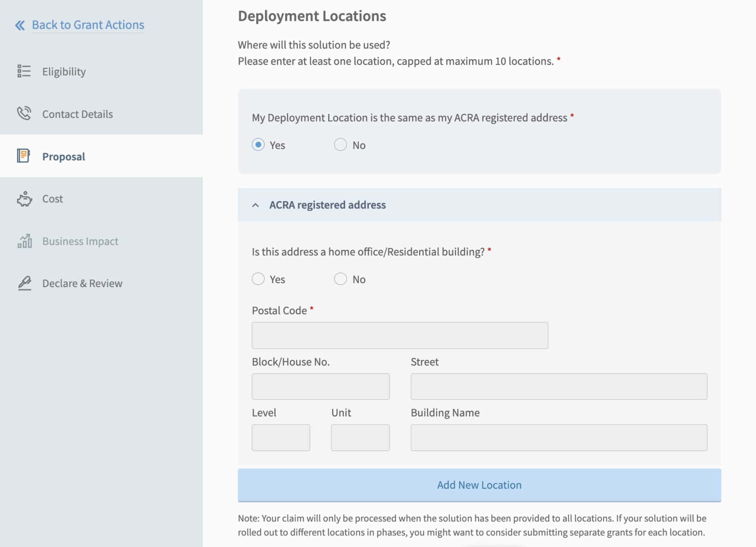Choose Yes for home office/Residential building
756x547 pixels.
(258, 279)
